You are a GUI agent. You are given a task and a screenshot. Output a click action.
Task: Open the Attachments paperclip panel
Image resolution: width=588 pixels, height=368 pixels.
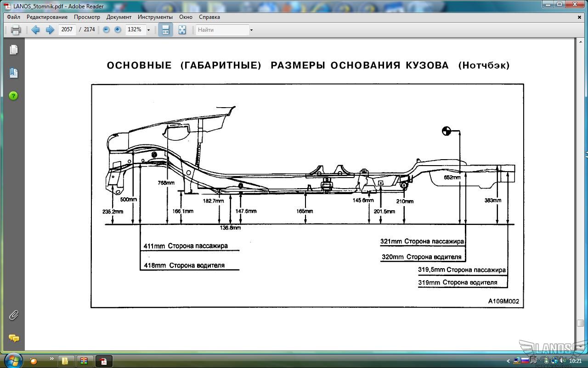pyautogui.click(x=13, y=315)
